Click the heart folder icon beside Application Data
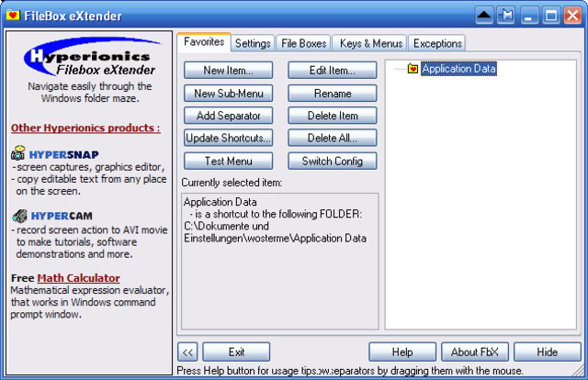The height and width of the screenshot is (380, 588). coord(413,69)
